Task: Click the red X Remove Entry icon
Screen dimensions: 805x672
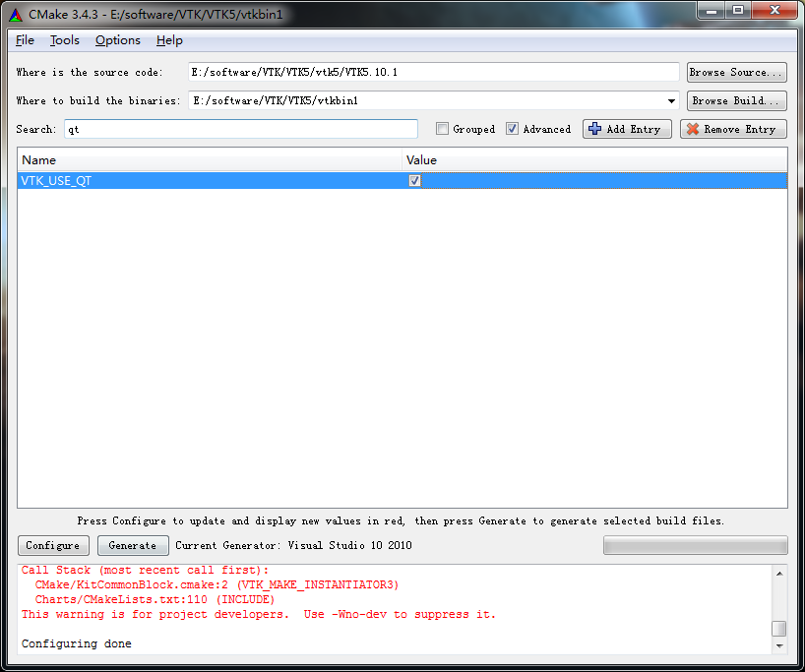Action: pyautogui.click(x=693, y=129)
